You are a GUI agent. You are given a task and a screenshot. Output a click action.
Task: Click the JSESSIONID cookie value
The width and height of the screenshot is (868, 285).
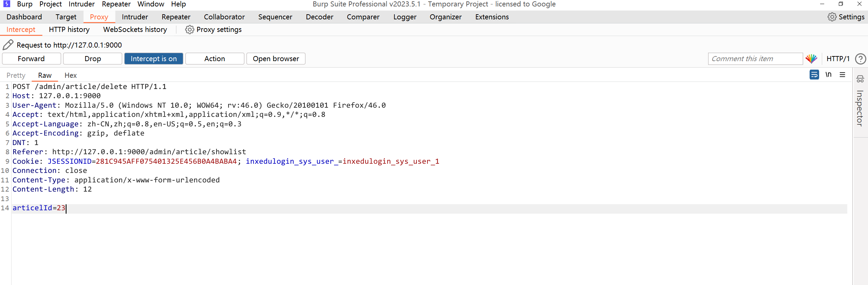pos(166,161)
